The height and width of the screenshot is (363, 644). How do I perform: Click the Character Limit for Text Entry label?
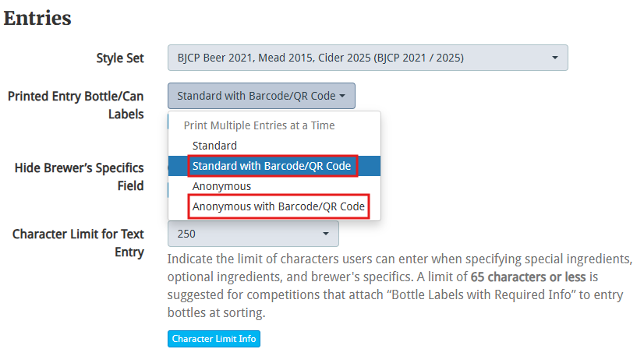(78, 242)
